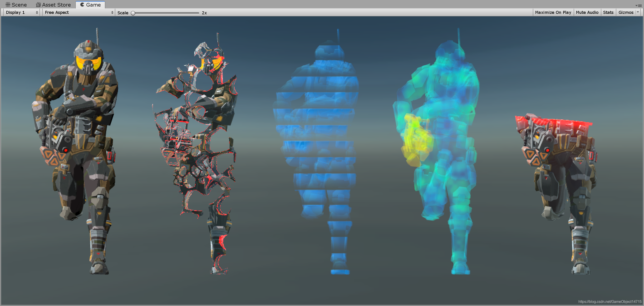Click the far end of Scale slider track
This screenshot has width=644, height=306.
[x=198, y=13]
